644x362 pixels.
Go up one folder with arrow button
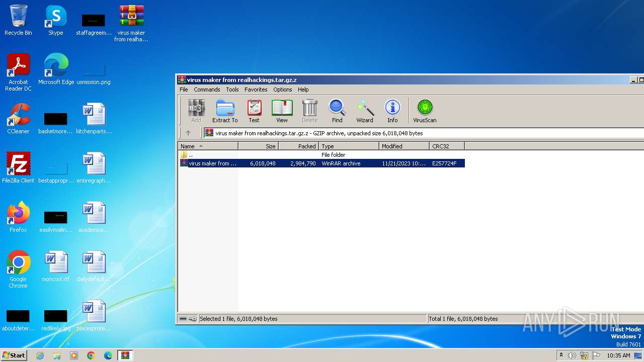[188, 133]
